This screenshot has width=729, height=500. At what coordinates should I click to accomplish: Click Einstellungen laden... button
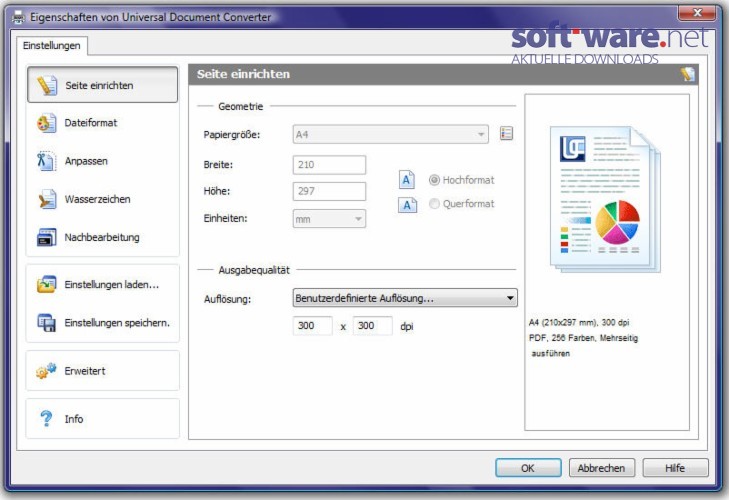coord(102,285)
